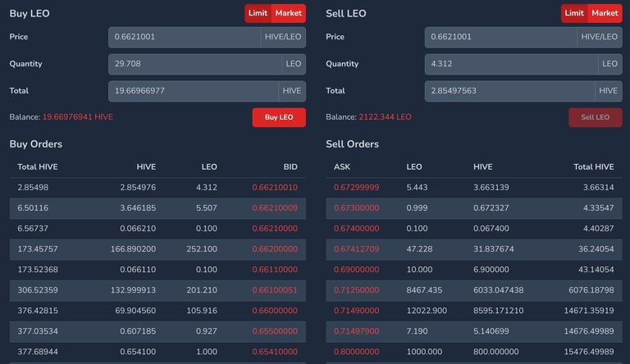Viewport: 630px width, 364px height.
Task: Click the BID column header
Action: click(290, 166)
